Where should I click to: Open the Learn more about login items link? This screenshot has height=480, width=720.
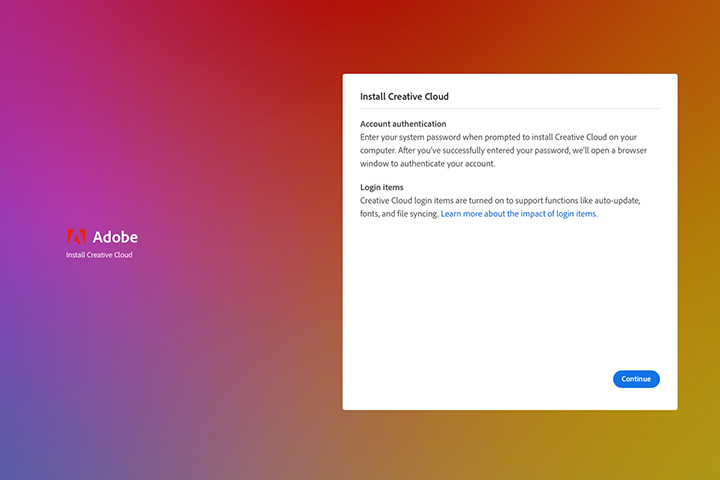pos(518,214)
